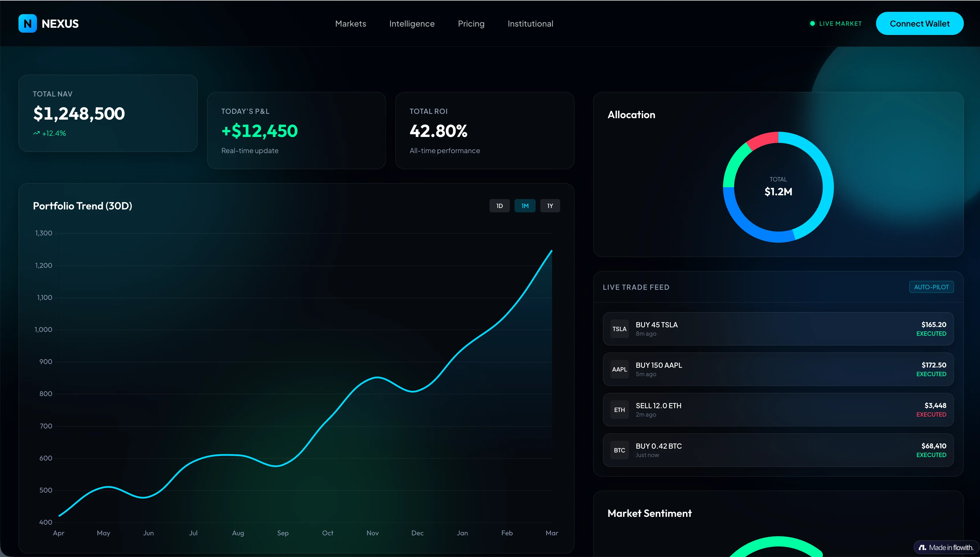Click the red EXECUTED status on ETH trade
The width and height of the screenshot is (980, 557).
point(931,415)
